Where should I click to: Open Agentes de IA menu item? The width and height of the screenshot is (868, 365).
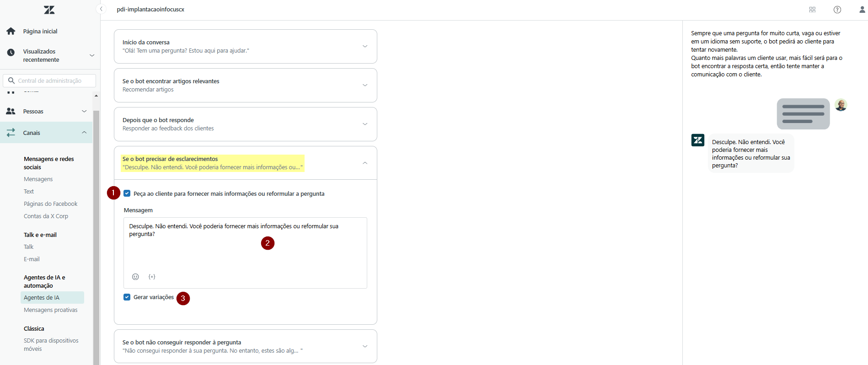point(42,298)
